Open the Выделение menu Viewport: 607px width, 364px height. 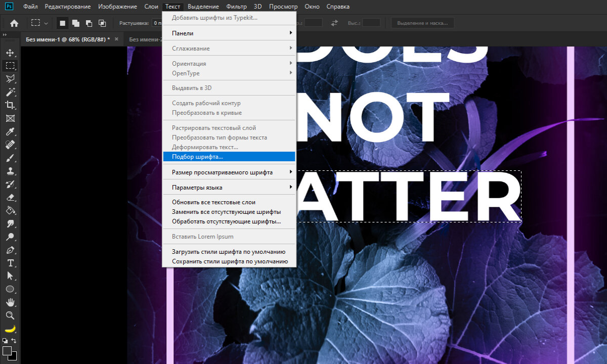click(203, 7)
